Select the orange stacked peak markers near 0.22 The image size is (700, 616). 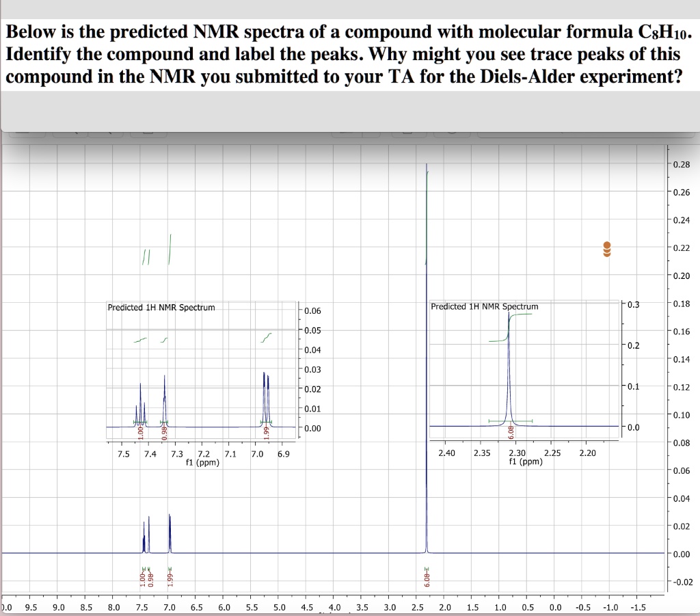[x=608, y=248]
